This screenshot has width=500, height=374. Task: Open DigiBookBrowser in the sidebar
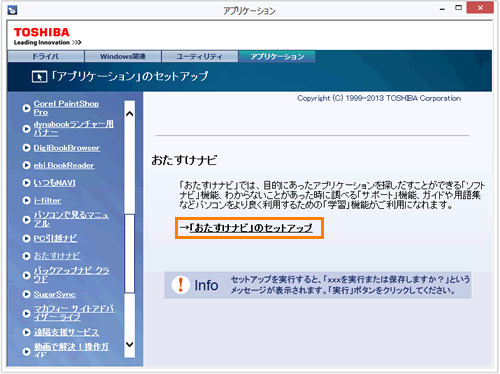click(x=66, y=148)
